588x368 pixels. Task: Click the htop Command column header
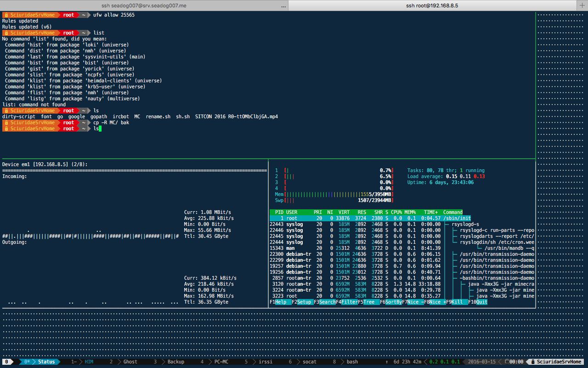[453, 213]
